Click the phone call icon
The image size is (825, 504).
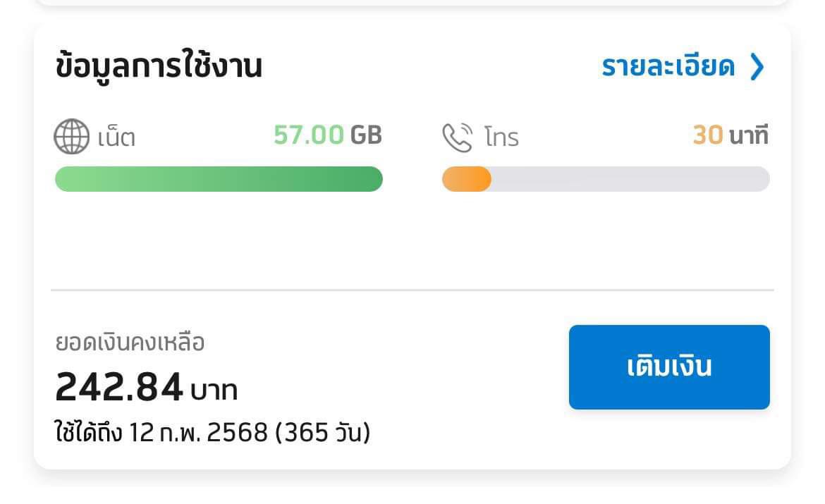click(x=457, y=137)
